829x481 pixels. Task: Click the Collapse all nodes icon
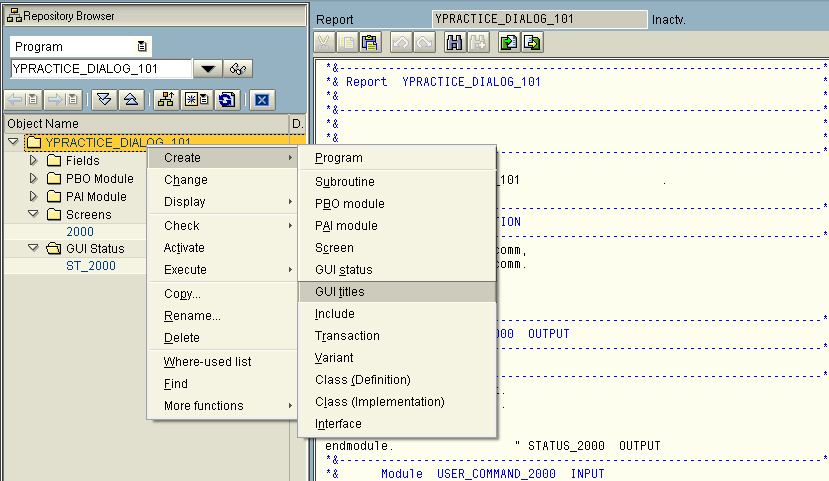(x=130, y=99)
